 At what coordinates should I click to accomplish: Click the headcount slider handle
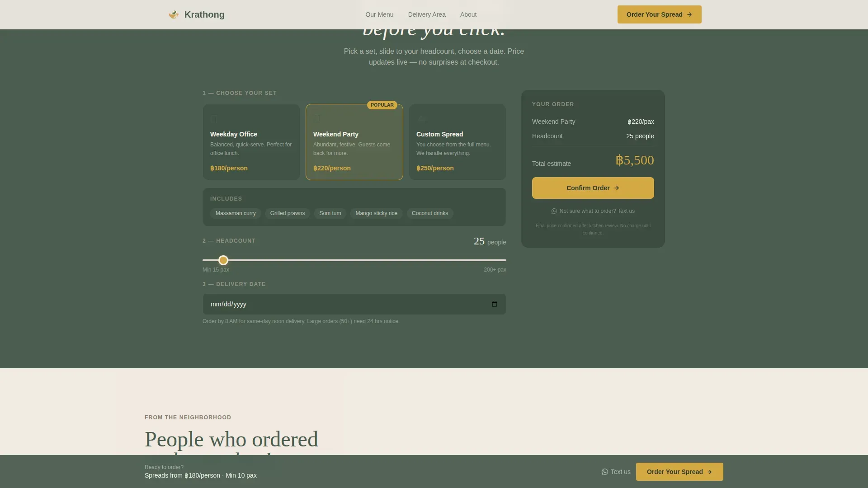tap(223, 260)
